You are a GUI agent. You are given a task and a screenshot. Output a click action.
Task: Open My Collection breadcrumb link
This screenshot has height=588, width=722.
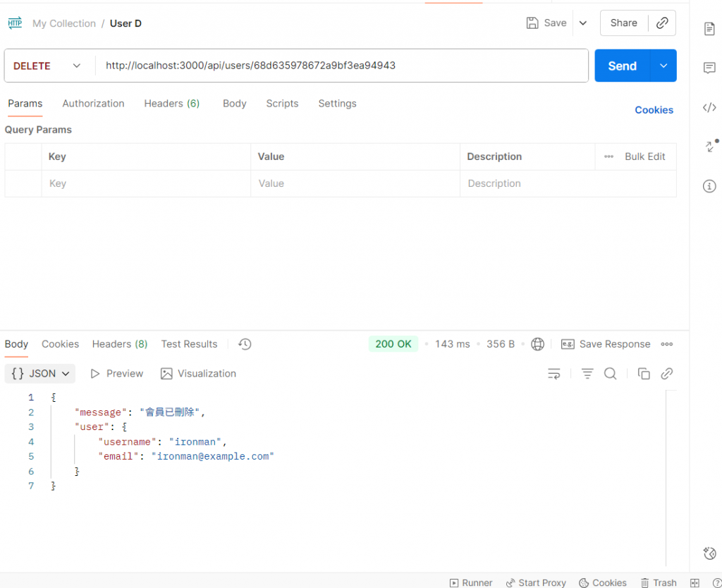pos(64,23)
